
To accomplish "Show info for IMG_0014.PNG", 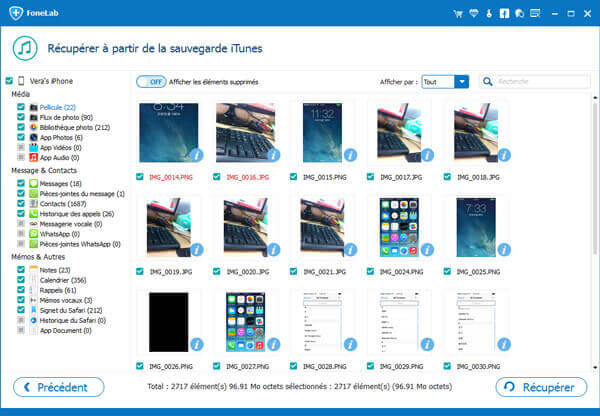I will click(x=197, y=155).
